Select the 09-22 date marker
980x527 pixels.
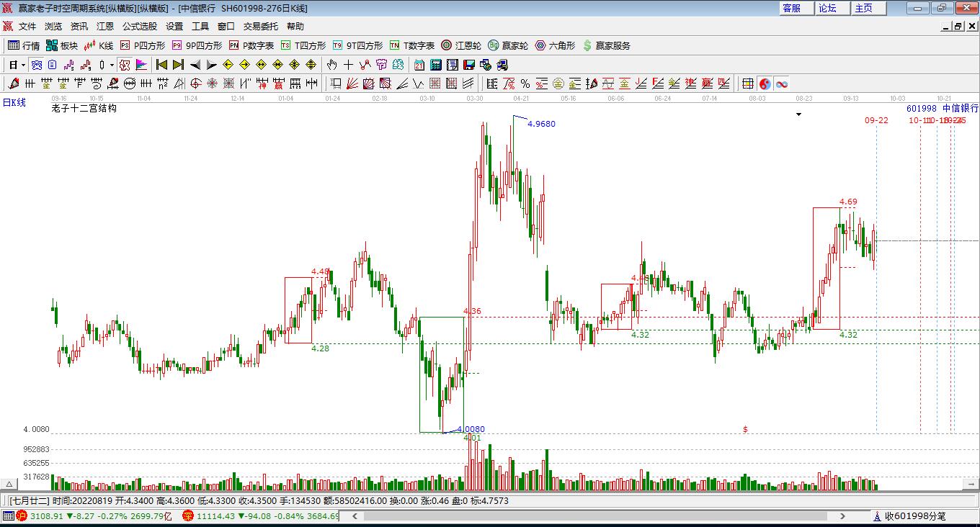[876, 120]
